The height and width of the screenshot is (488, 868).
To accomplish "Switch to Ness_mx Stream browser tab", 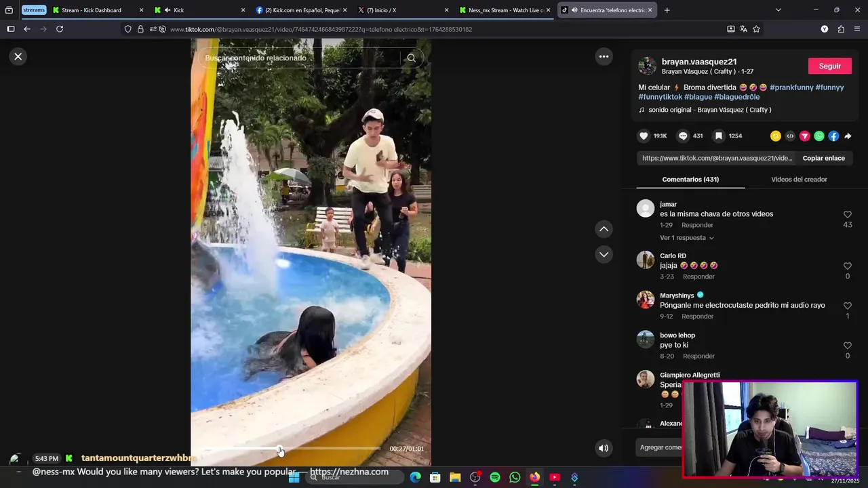I will coord(505,10).
